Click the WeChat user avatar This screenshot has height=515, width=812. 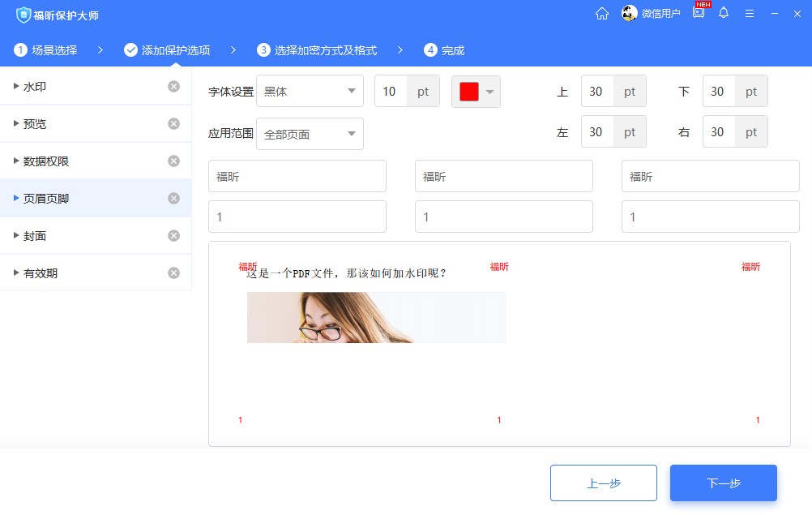coord(630,13)
